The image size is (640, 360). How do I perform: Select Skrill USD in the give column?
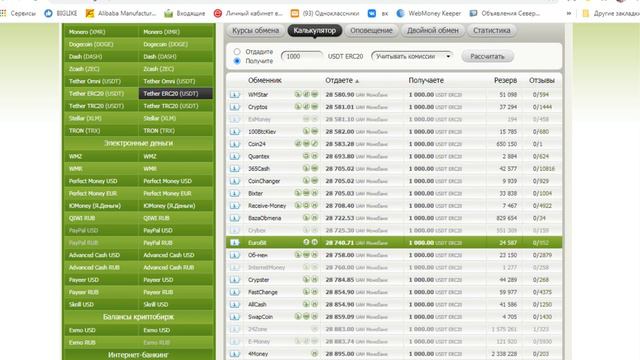click(101, 304)
